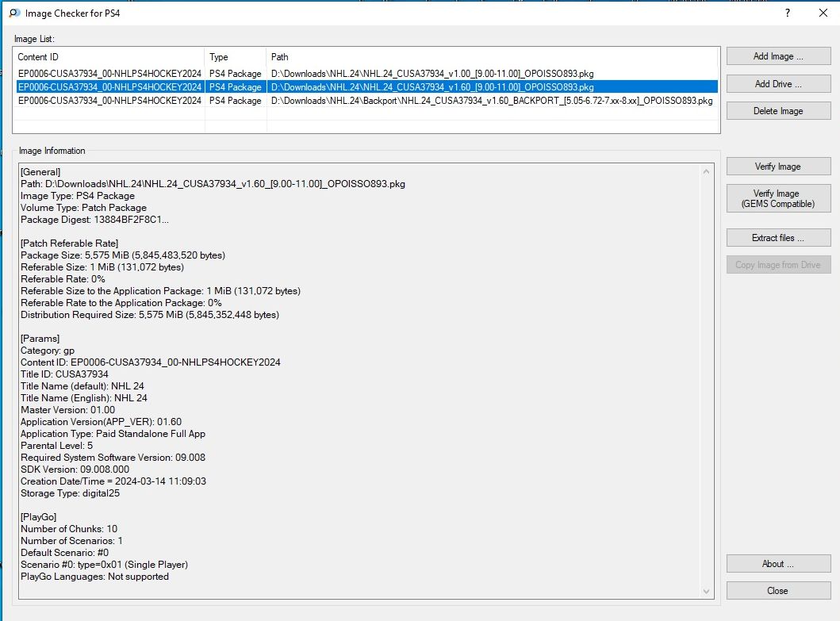Click the Master Version: 01.00 line

click(x=68, y=410)
